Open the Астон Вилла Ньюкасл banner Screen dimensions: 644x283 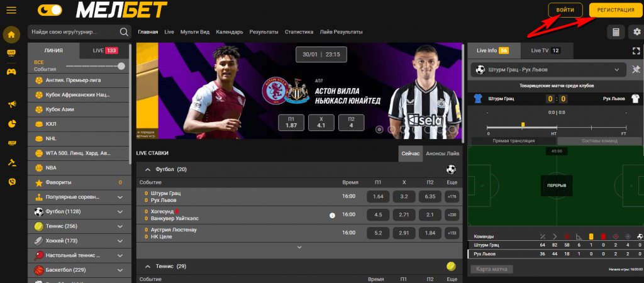tap(299, 91)
